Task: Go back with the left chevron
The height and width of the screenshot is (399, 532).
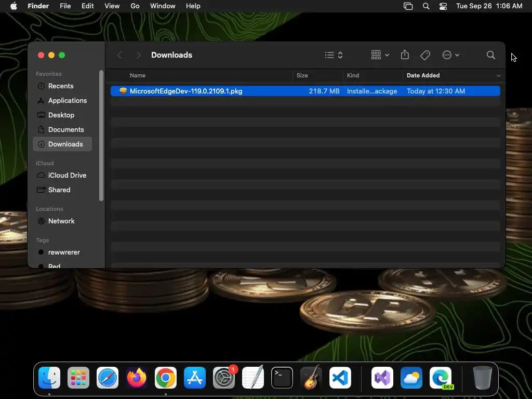Action: (119, 55)
